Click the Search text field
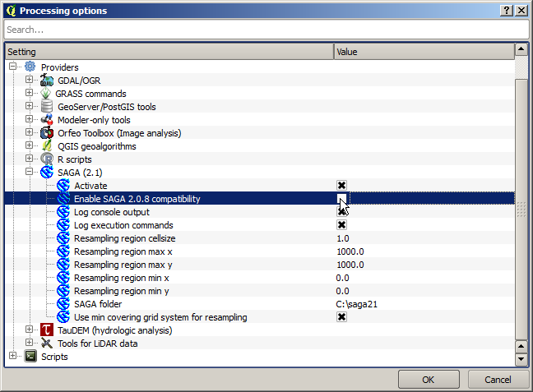Image resolution: width=533 pixels, height=392 pixels. point(266,30)
